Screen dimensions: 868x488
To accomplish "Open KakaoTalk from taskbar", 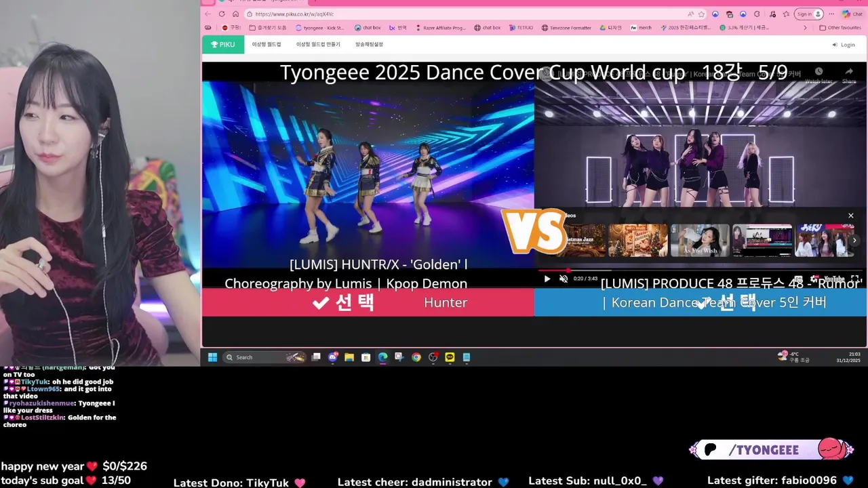I will pos(450,357).
